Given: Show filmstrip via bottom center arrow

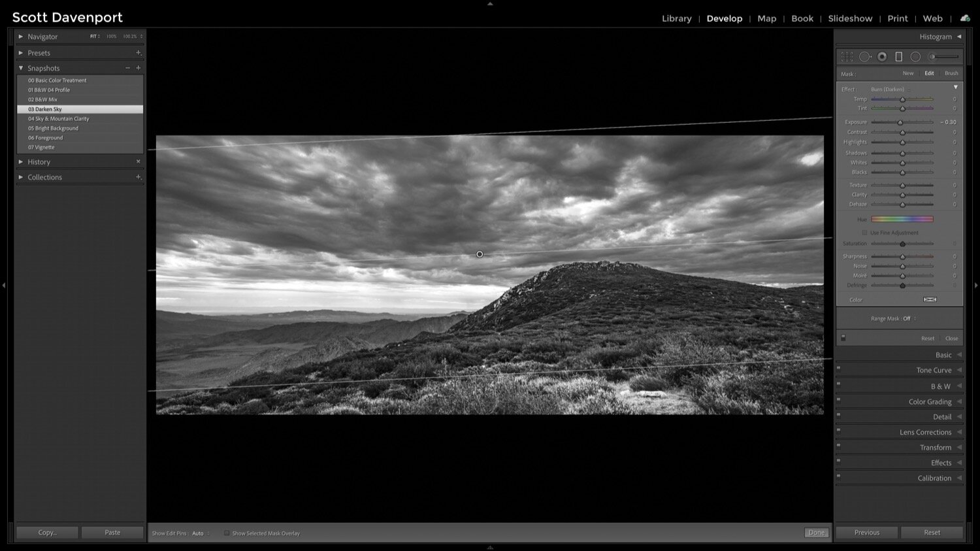Looking at the screenshot, I should point(490,548).
